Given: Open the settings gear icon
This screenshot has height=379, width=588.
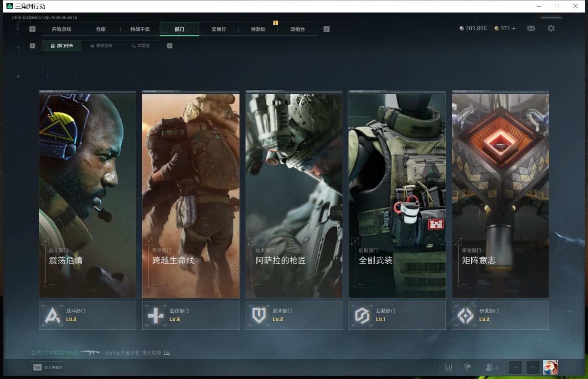Looking at the screenshot, I should coord(551,28).
